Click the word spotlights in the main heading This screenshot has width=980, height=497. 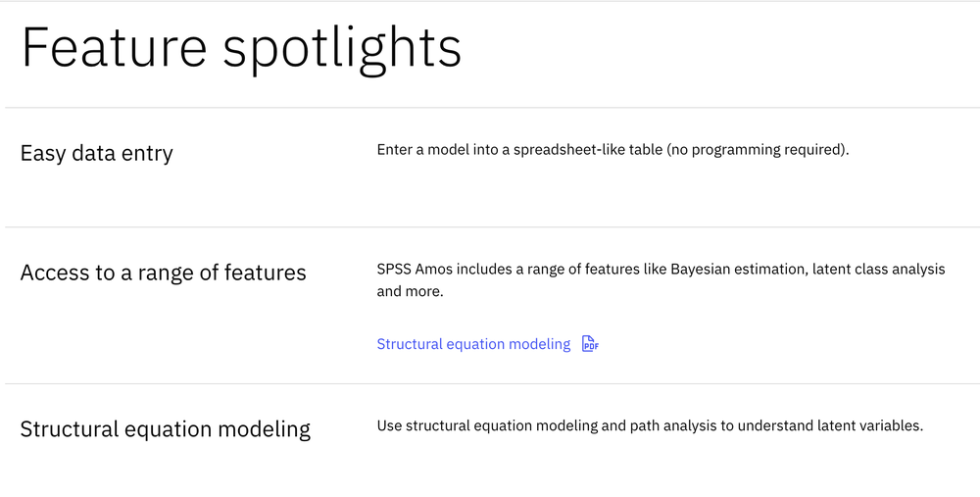click(x=342, y=50)
